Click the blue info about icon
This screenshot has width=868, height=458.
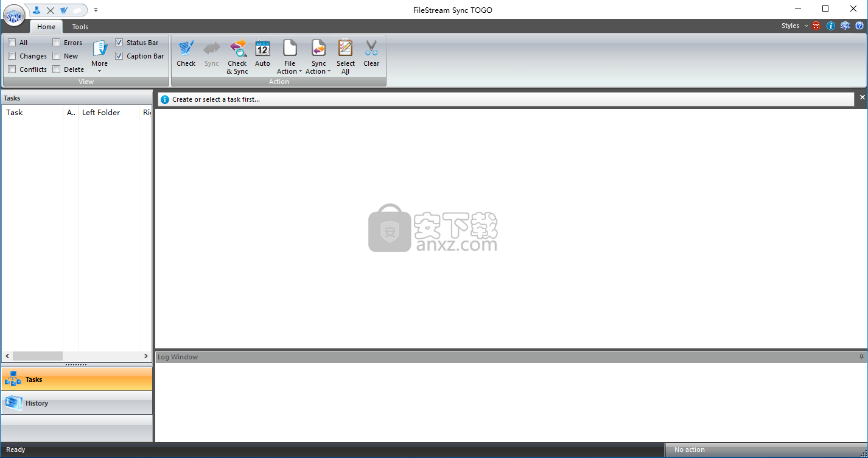[x=831, y=26]
